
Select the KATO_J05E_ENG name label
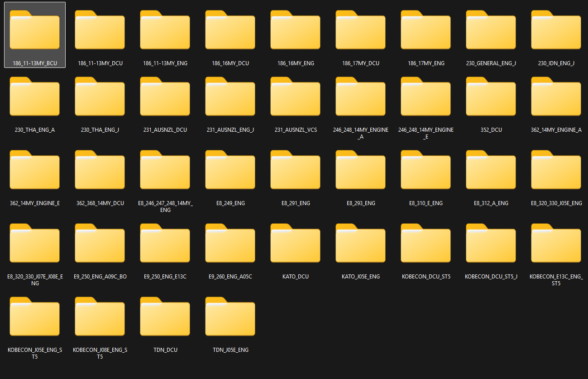point(361,277)
